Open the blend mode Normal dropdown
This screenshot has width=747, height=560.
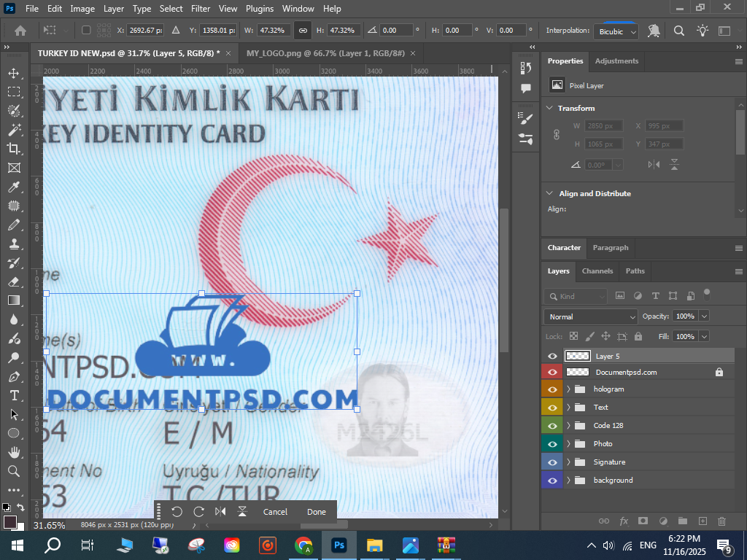(x=590, y=316)
